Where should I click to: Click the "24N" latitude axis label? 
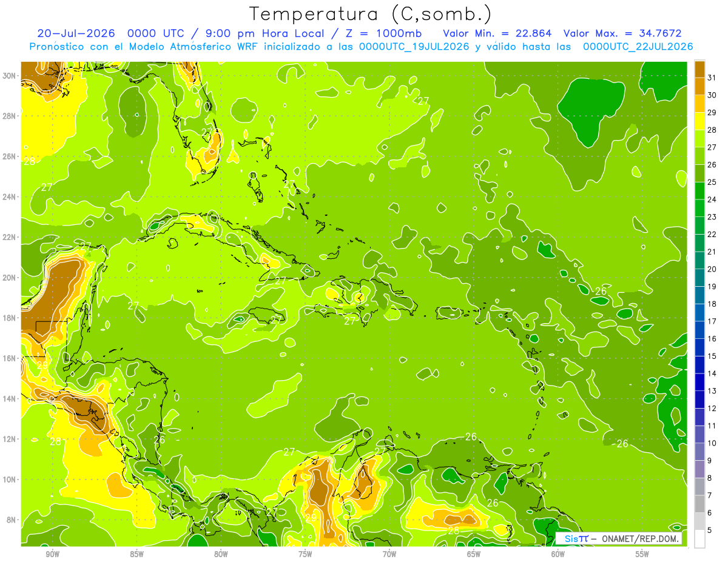point(9,197)
